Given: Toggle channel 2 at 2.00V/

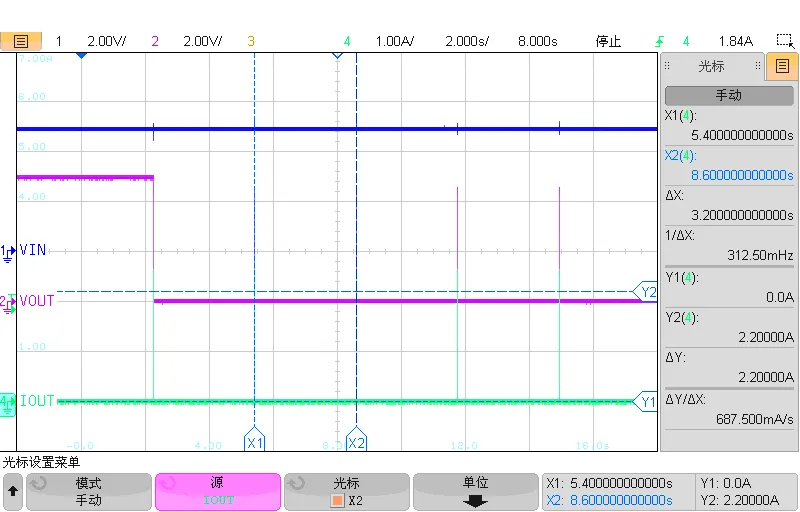Looking at the screenshot, I should click(188, 41).
